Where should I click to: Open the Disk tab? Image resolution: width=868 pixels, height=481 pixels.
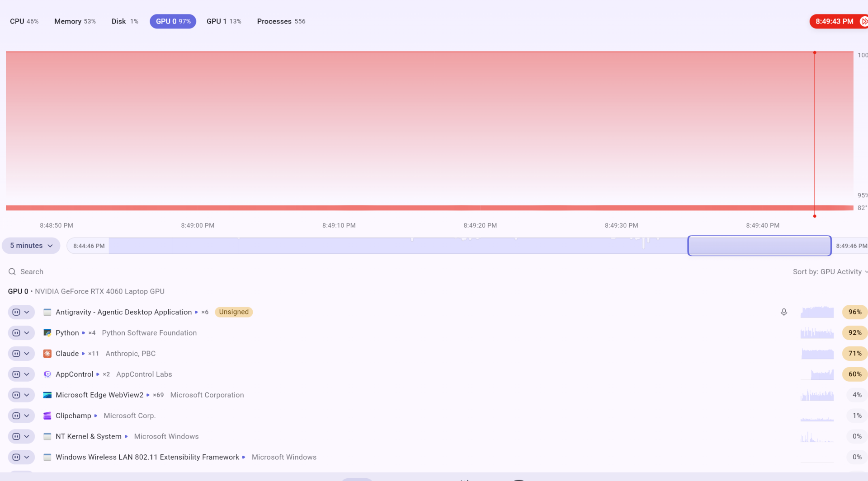coord(125,21)
